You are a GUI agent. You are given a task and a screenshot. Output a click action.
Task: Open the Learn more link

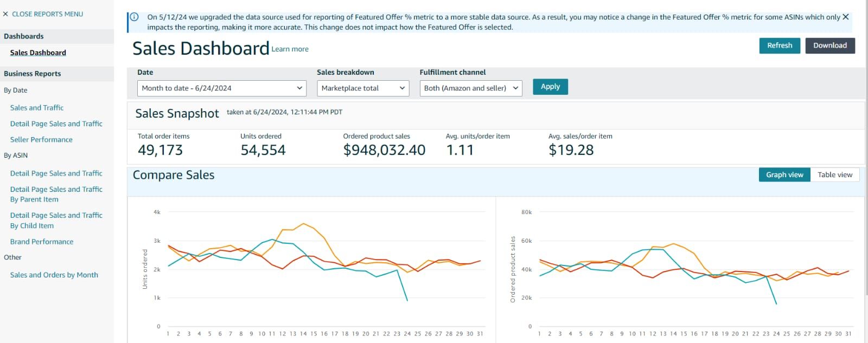290,49
